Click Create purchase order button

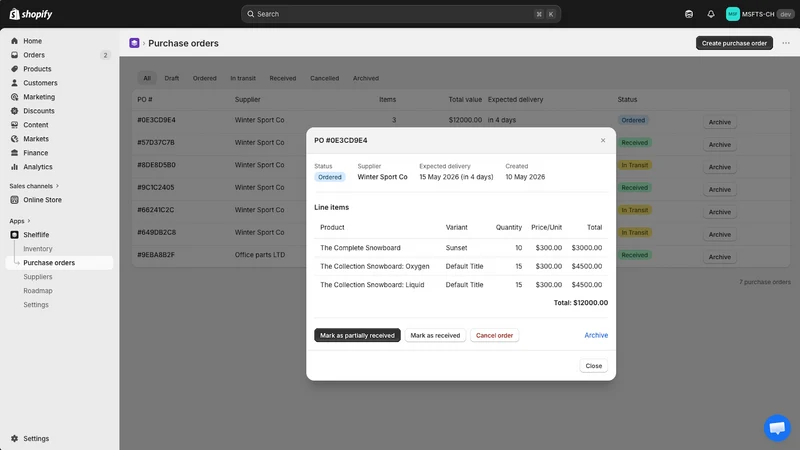coord(734,43)
